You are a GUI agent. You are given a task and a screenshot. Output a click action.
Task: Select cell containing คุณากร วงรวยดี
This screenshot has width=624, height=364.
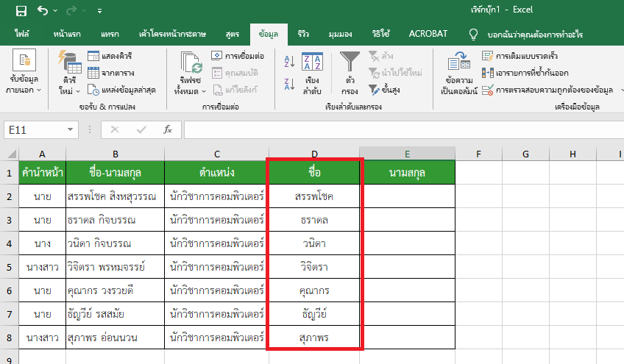(x=115, y=290)
